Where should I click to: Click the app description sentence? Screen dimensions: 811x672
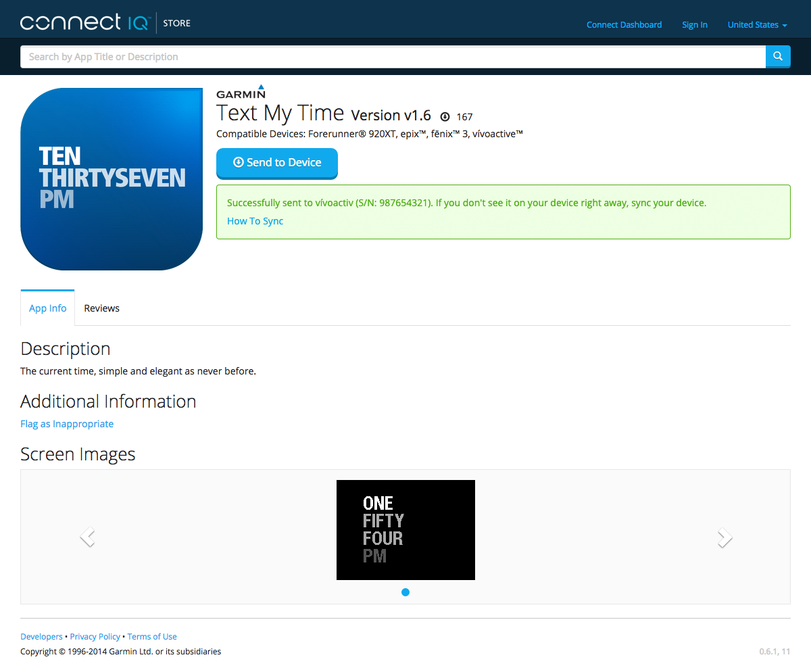[x=138, y=371]
